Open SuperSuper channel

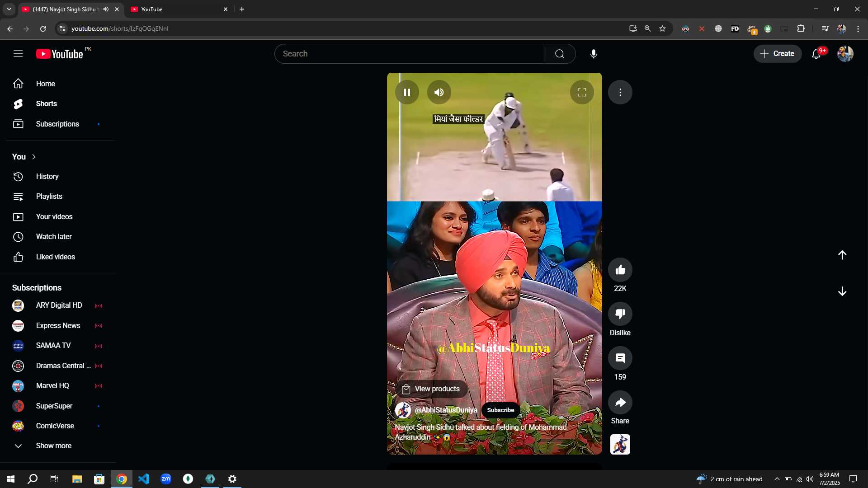(58, 406)
